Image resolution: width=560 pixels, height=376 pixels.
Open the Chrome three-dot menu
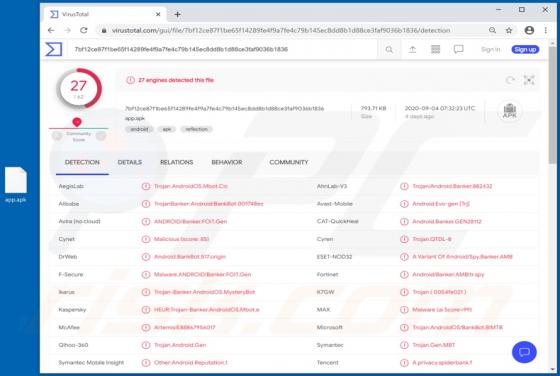546,30
